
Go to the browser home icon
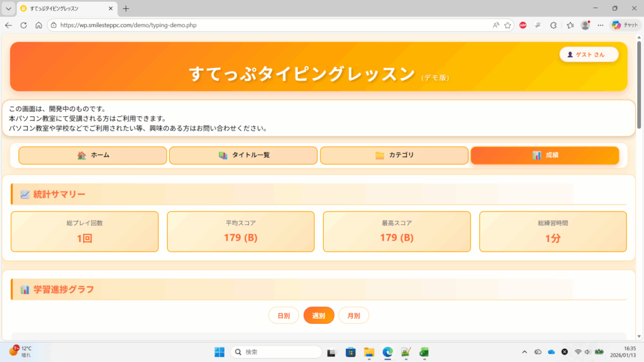pyautogui.click(x=38, y=25)
